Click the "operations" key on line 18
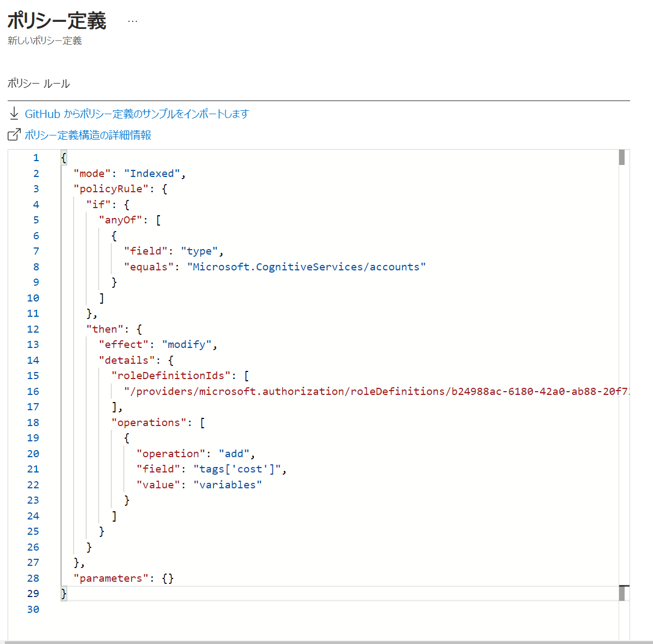 tap(149, 422)
